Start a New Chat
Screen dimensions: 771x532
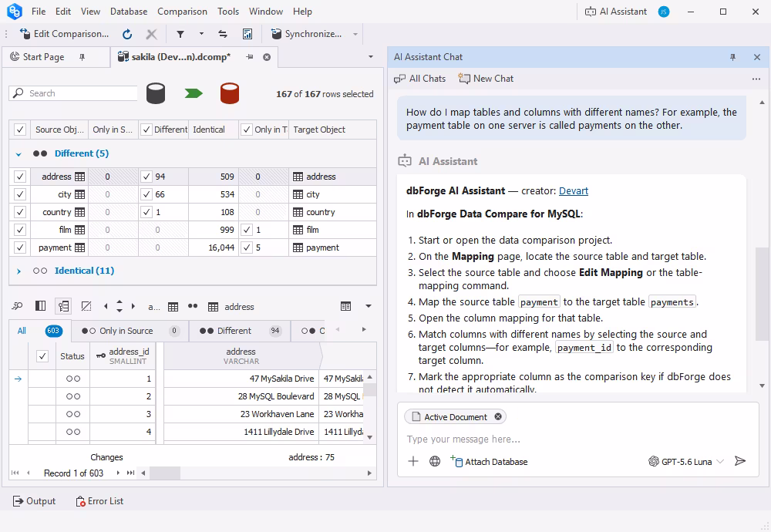click(486, 79)
